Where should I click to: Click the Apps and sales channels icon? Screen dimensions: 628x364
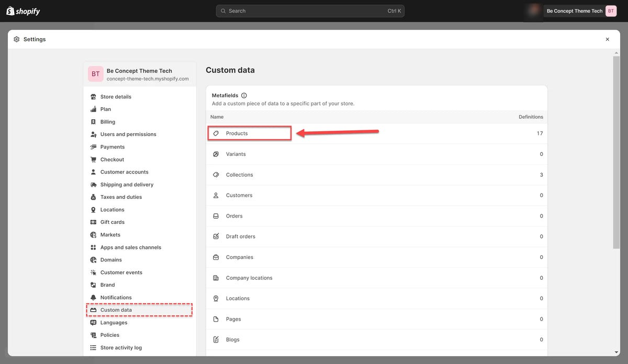coord(93,247)
